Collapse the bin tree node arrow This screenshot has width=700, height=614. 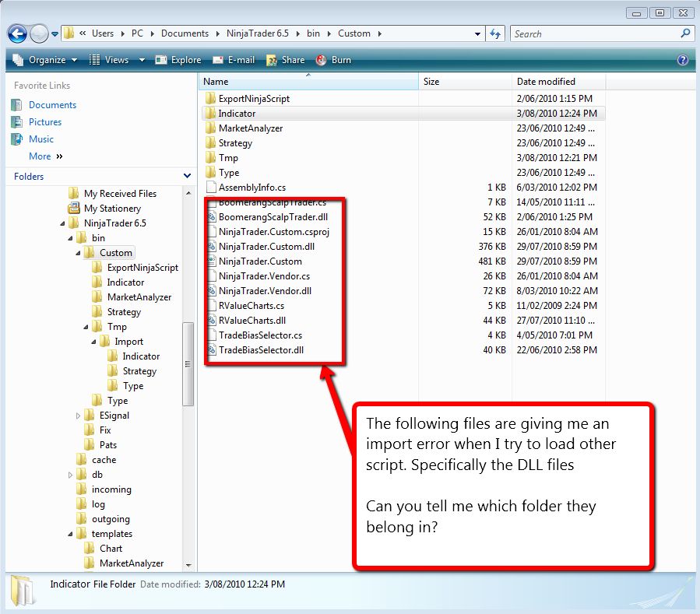[x=71, y=238]
